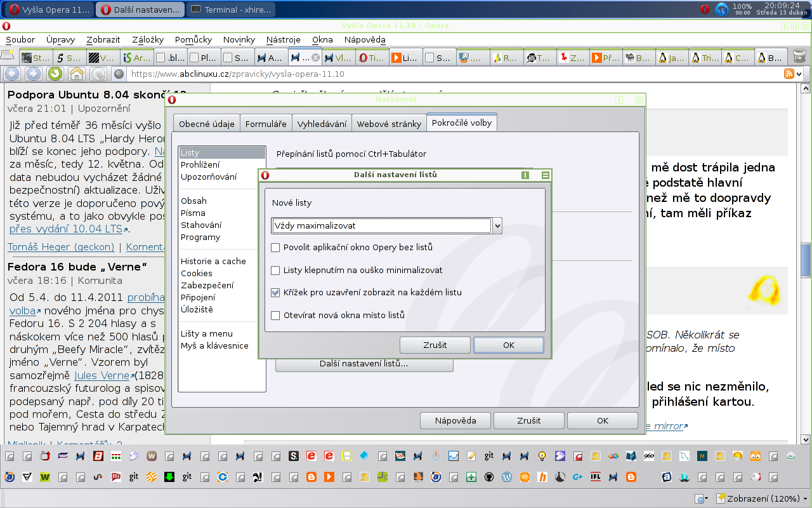Check Listy klepnutím na ouško minimalizovat
This screenshot has height=508, width=812.
click(275, 270)
